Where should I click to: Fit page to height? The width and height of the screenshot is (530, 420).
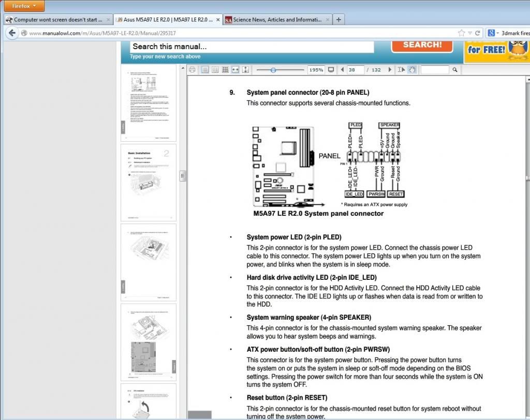[x=245, y=70]
